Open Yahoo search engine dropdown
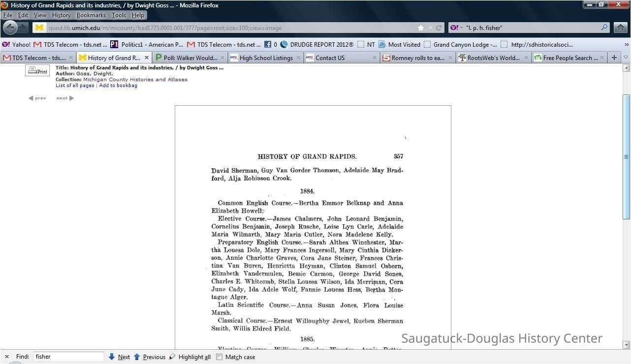Image resolution: width=631 pixels, height=364 pixels. coord(456,28)
